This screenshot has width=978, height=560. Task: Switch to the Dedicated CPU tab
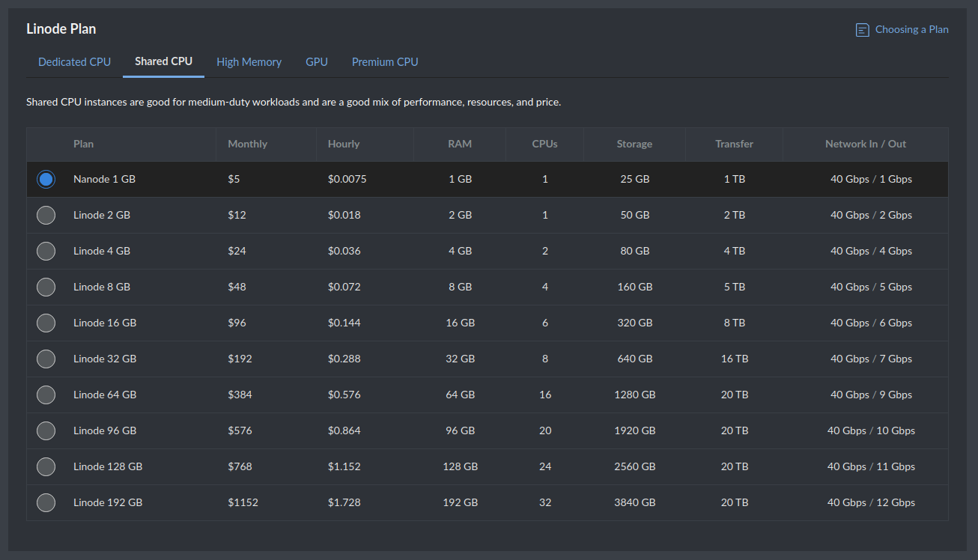pyautogui.click(x=74, y=62)
